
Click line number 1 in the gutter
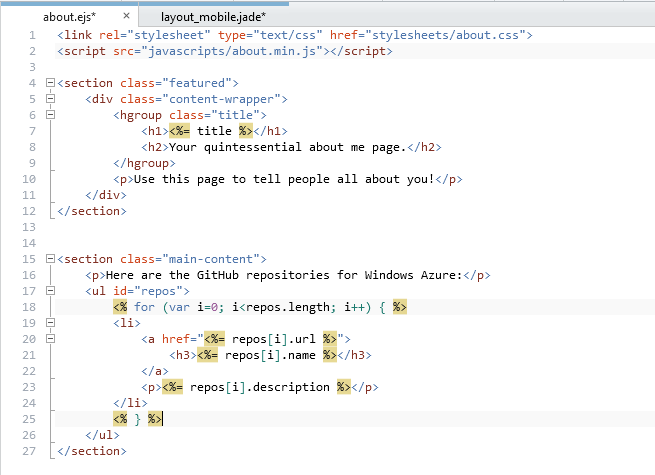point(32,35)
